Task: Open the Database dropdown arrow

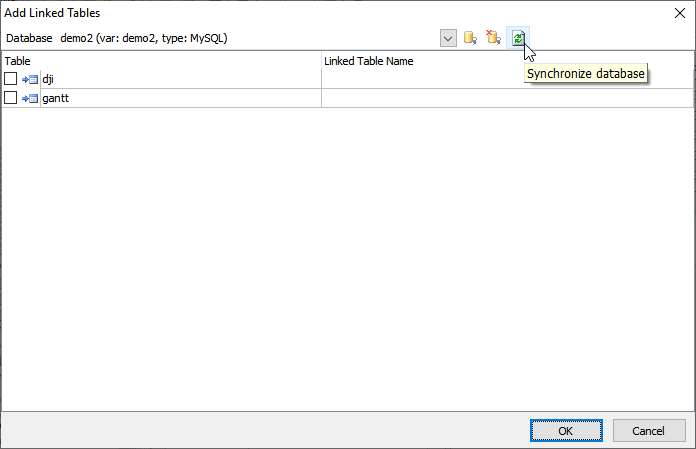Action: pyautogui.click(x=448, y=38)
